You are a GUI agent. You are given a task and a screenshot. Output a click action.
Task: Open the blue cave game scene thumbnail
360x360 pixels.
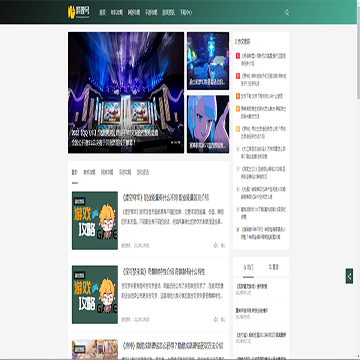208,61
